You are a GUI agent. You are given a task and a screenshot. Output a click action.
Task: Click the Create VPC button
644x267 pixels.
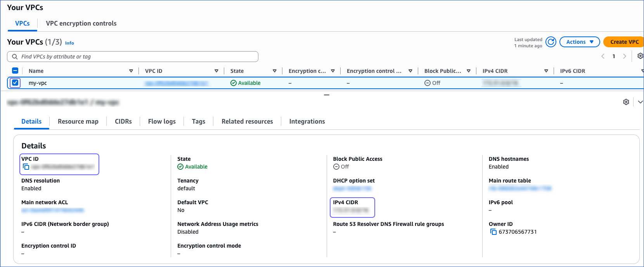pyautogui.click(x=624, y=42)
